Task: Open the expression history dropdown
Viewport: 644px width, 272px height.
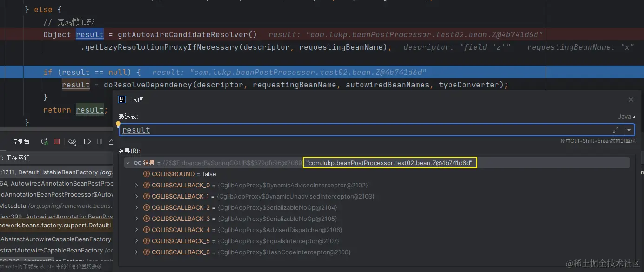Action: coord(629,130)
